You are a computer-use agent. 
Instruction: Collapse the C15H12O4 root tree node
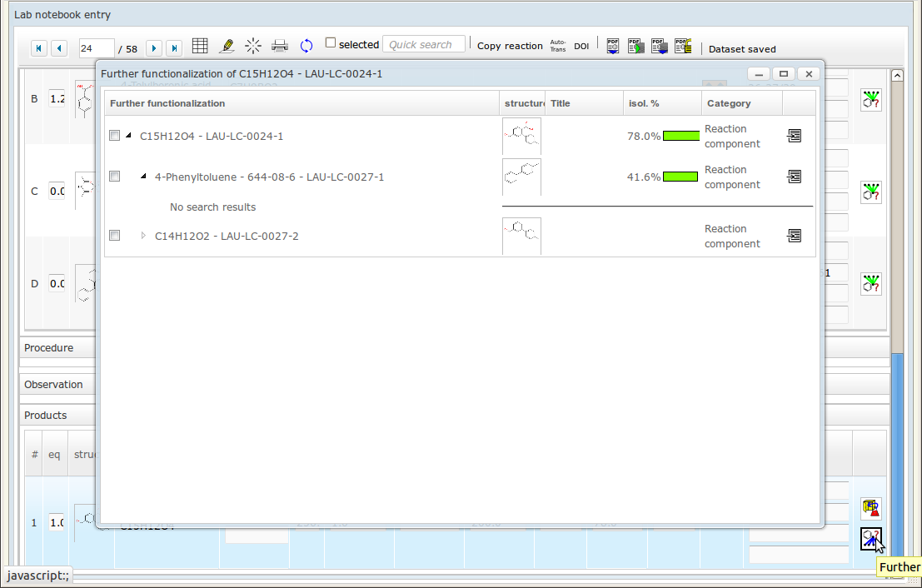pos(128,136)
